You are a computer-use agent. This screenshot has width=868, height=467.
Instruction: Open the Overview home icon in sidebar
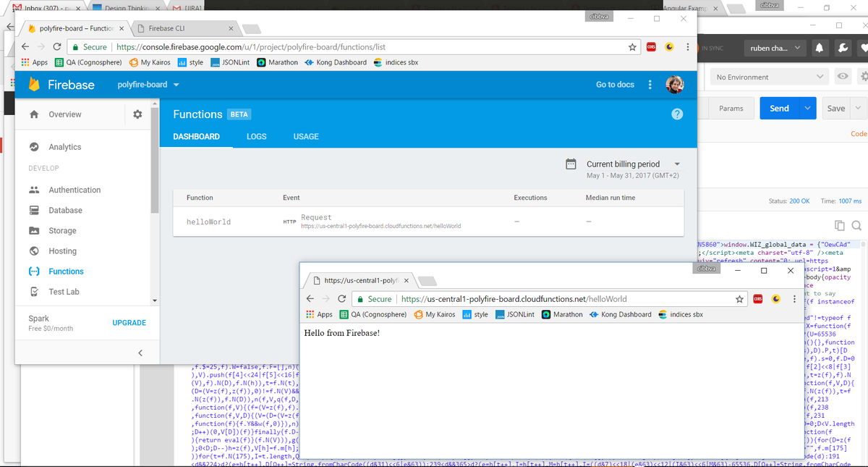(x=33, y=114)
